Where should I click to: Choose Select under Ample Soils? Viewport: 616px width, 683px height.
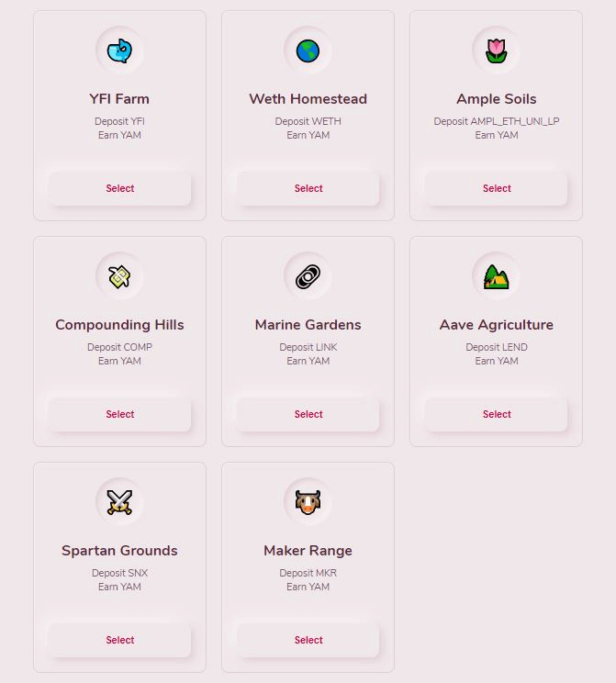click(x=496, y=188)
